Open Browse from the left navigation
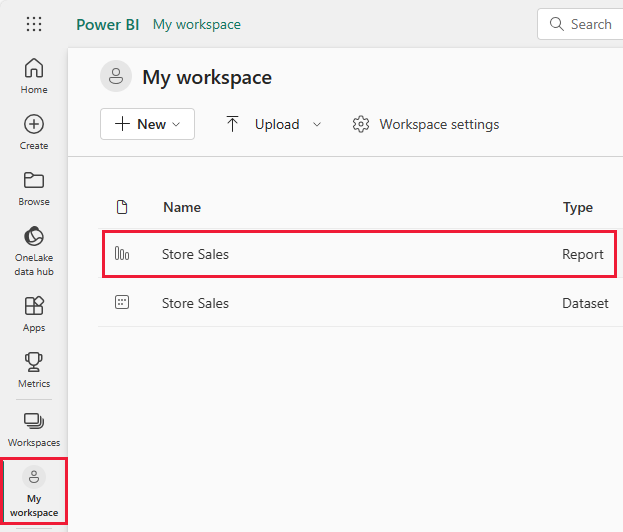The height and width of the screenshot is (532, 623). (x=34, y=187)
